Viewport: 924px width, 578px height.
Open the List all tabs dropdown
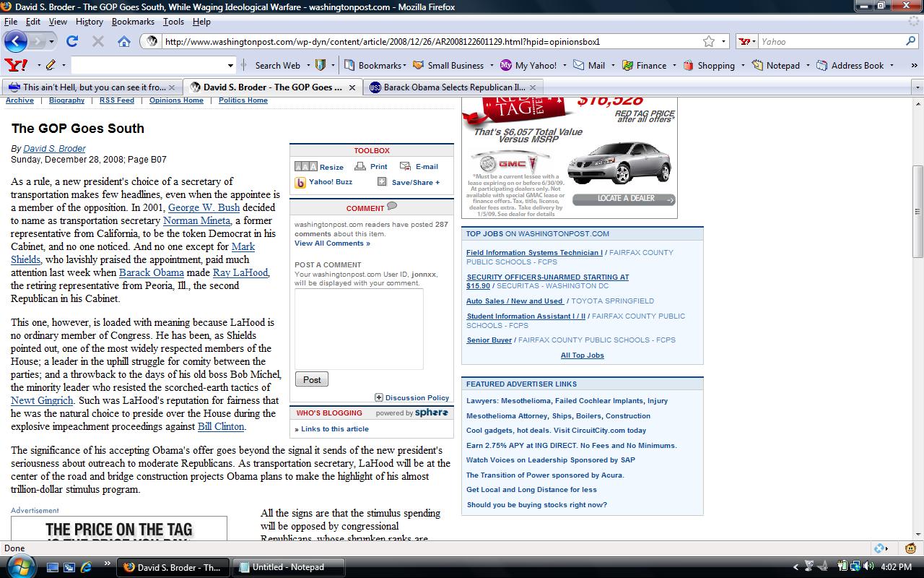point(918,87)
